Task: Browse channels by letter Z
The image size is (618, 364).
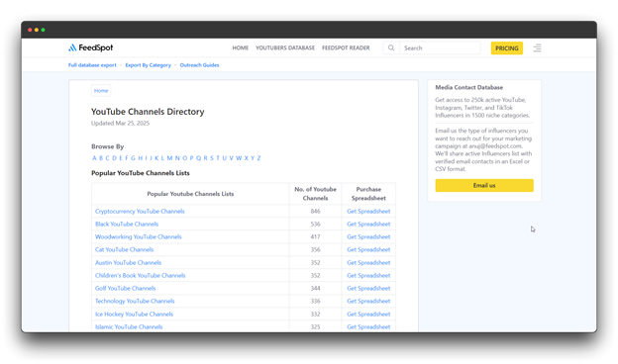Action: click(258, 158)
